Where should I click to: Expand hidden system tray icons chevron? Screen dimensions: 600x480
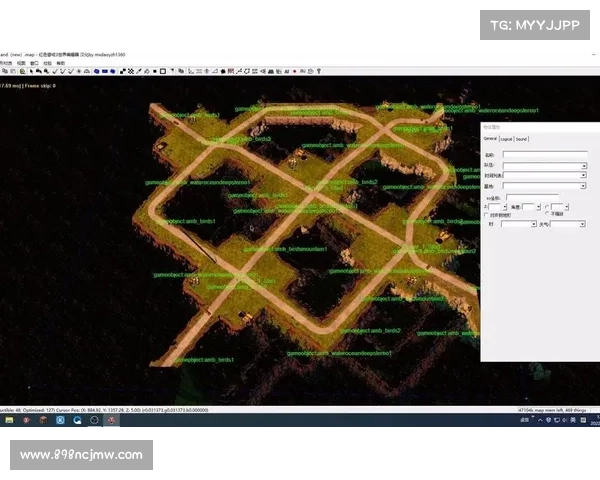tap(540, 420)
